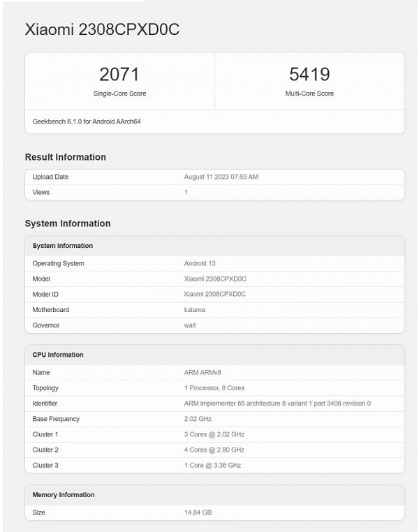Click the Base Frequency label
Screen dimensions: 419x532
[56, 419]
